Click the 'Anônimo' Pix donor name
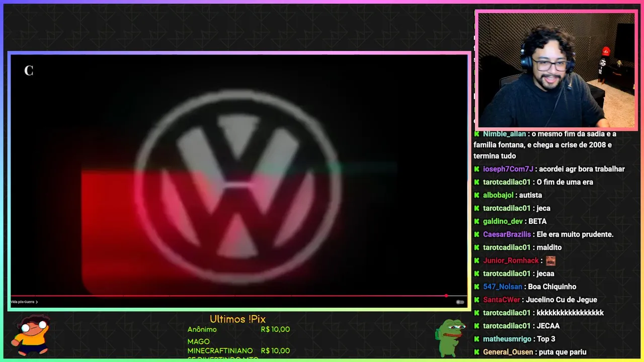Screen dimensions: 644x362 (202, 330)
